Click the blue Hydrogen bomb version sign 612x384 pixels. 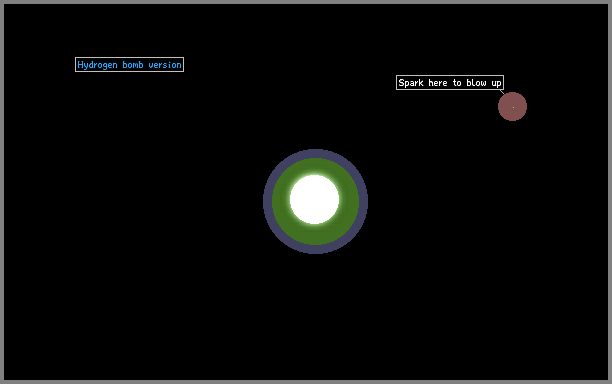point(129,65)
